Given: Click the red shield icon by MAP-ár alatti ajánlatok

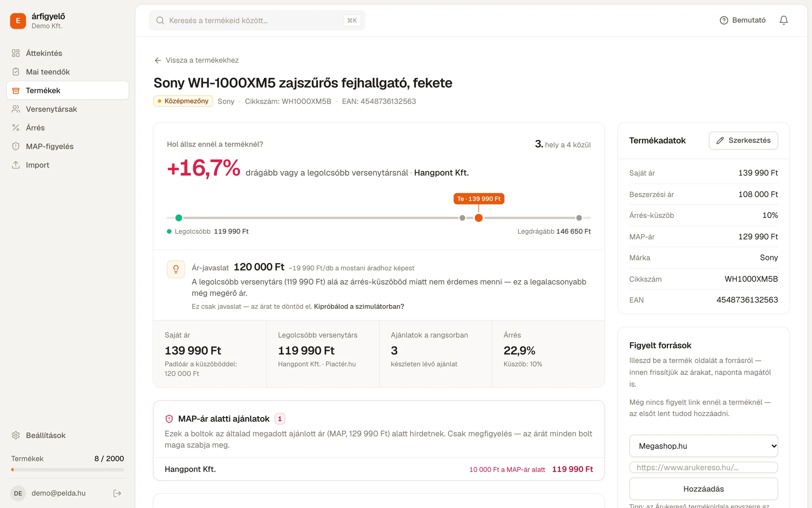Looking at the screenshot, I should [x=169, y=419].
